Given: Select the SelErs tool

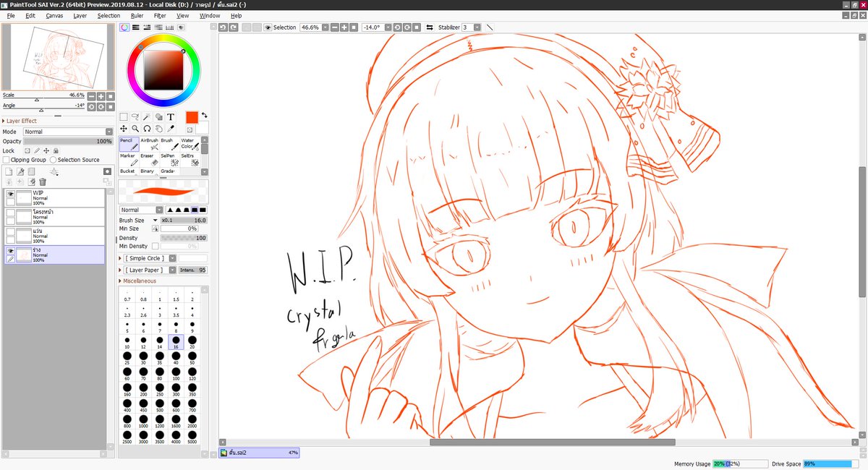Looking at the screenshot, I should tap(189, 160).
